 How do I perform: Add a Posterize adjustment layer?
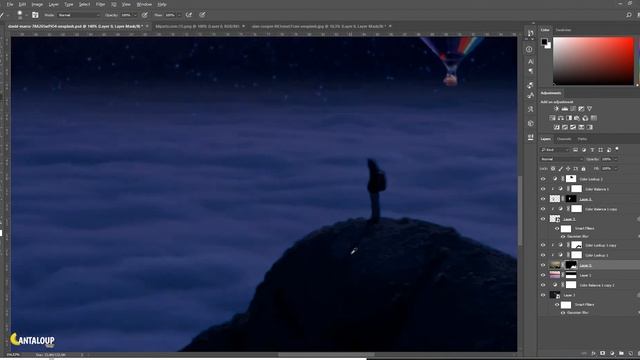tap(565, 127)
